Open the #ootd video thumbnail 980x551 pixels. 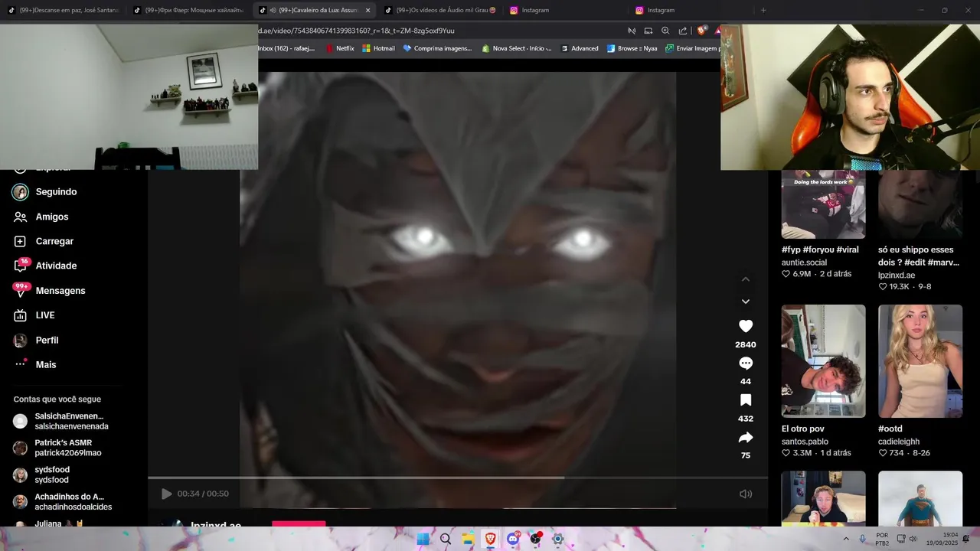920,361
